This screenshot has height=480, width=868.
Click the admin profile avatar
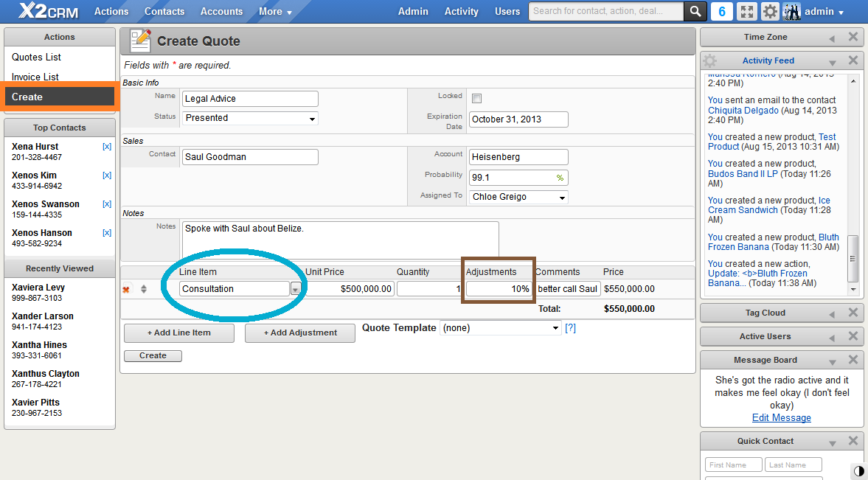pyautogui.click(x=791, y=11)
